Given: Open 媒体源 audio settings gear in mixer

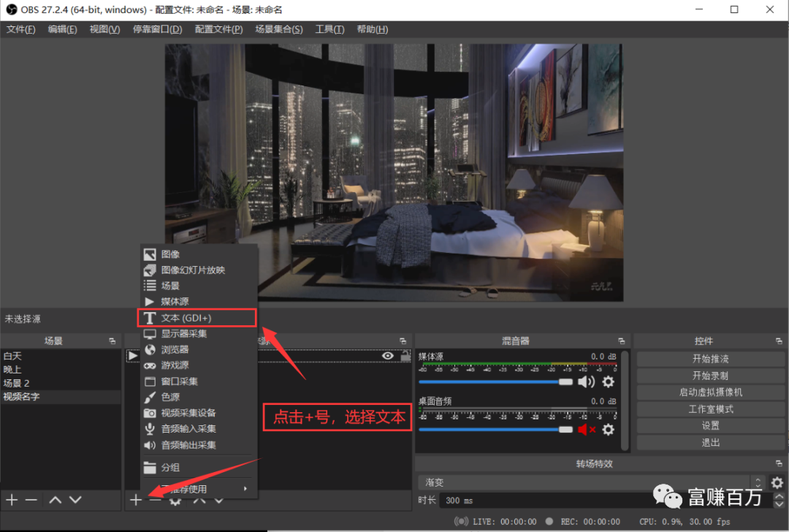Looking at the screenshot, I should click(x=608, y=381).
